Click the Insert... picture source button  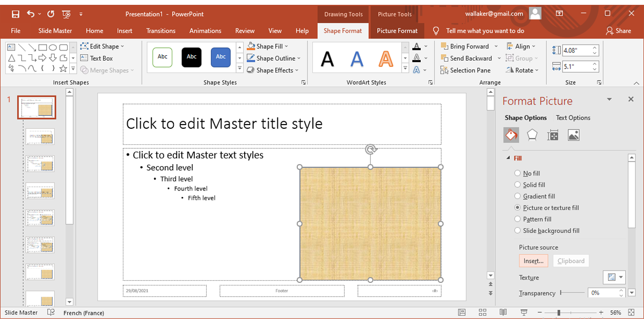click(x=533, y=261)
